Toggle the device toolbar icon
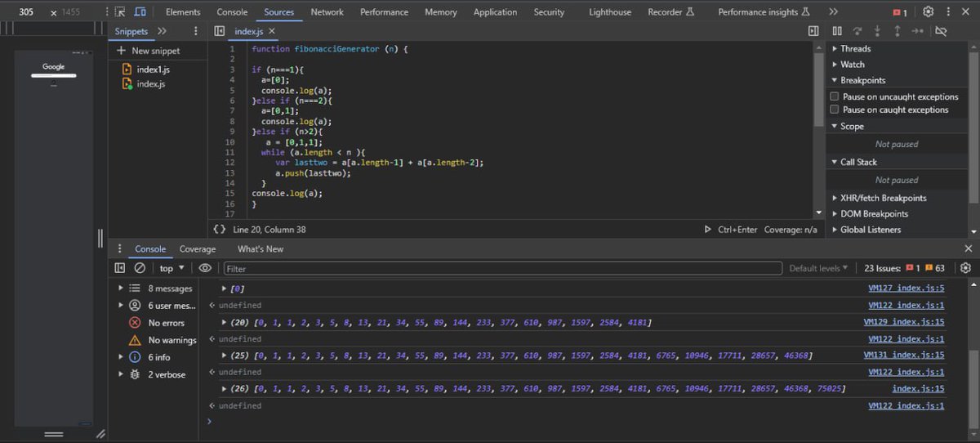This screenshot has height=443, width=980. [x=140, y=12]
